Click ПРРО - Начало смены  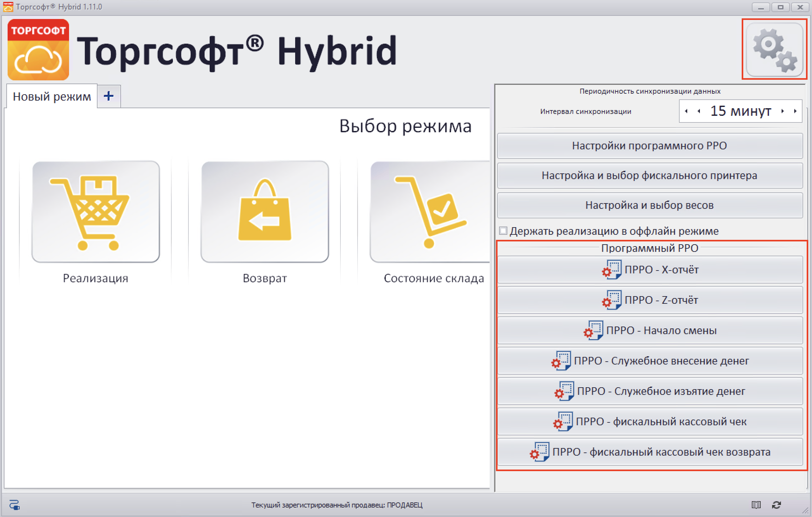coord(650,330)
